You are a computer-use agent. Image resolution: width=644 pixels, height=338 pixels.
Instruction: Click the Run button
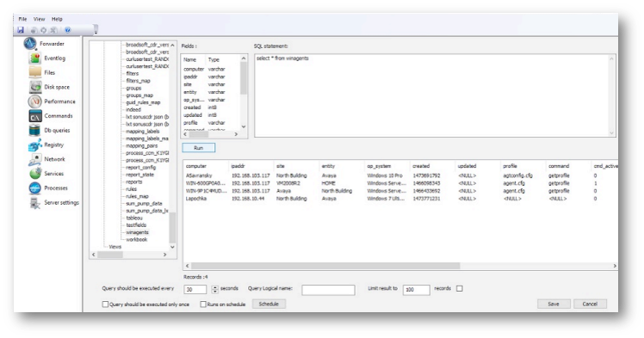tap(198, 148)
